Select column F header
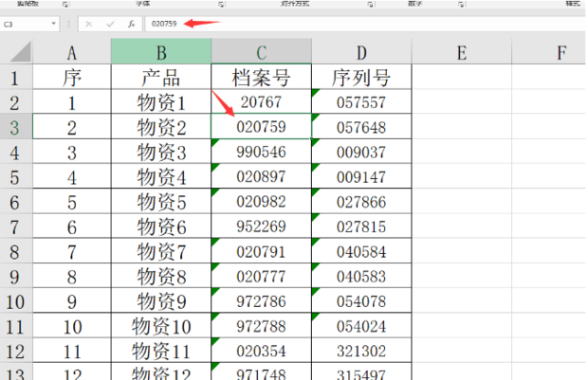Image resolution: width=588 pixels, height=380 pixels. pyautogui.click(x=549, y=51)
